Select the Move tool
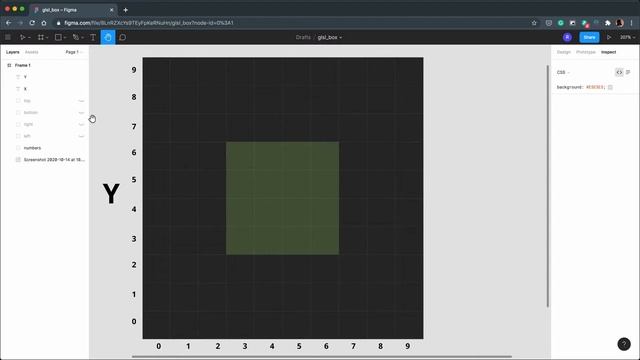The width and height of the screenshot is (640, 360). pyautogui.click(x=22, y=37)
